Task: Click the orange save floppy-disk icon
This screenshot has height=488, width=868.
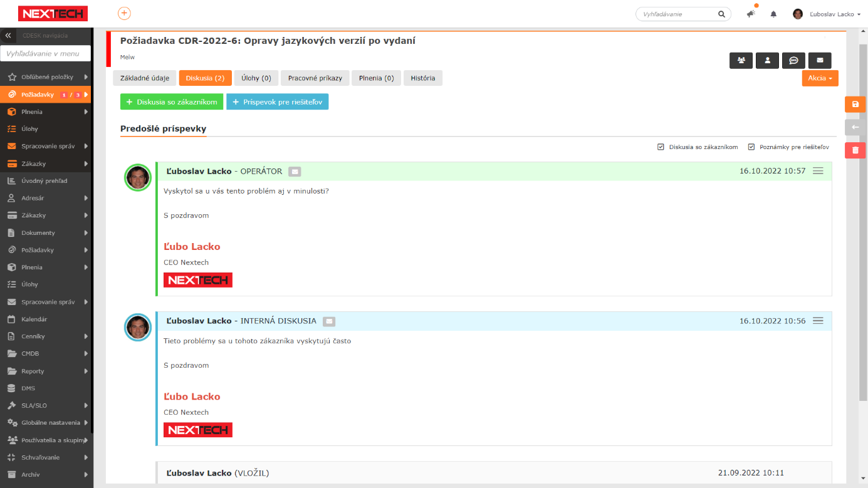Action: [x=855, y=105]
